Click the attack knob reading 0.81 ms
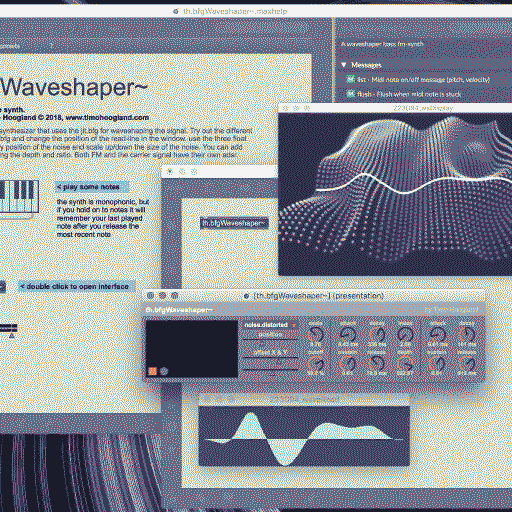The height and width of the screenshot is (512, 512). pos(437,334)
